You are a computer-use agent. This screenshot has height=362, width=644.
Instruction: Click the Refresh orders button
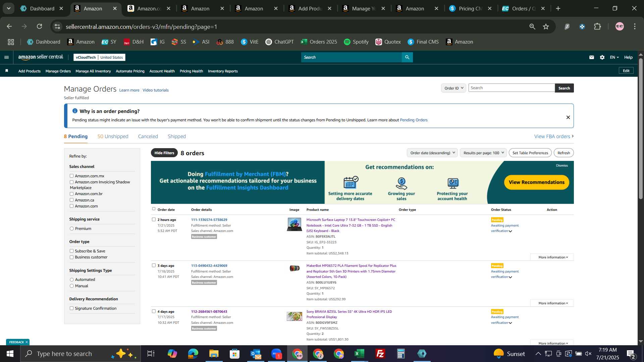pyautogui.click(x=564, y=153)
